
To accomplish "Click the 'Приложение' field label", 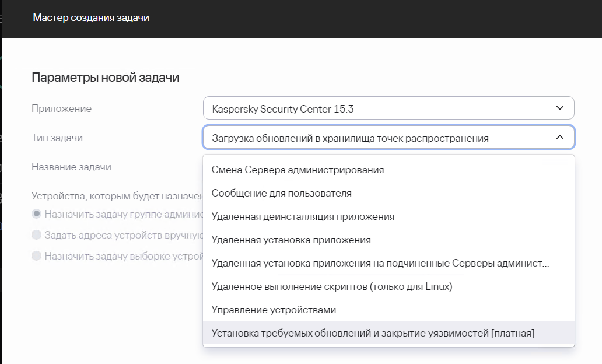I will click(61, 108).
